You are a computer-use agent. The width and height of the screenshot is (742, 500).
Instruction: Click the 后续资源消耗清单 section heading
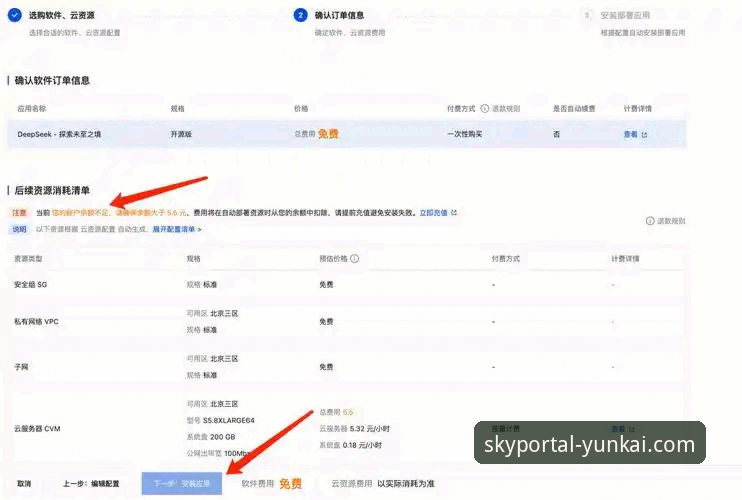click(x=52, y=190)
